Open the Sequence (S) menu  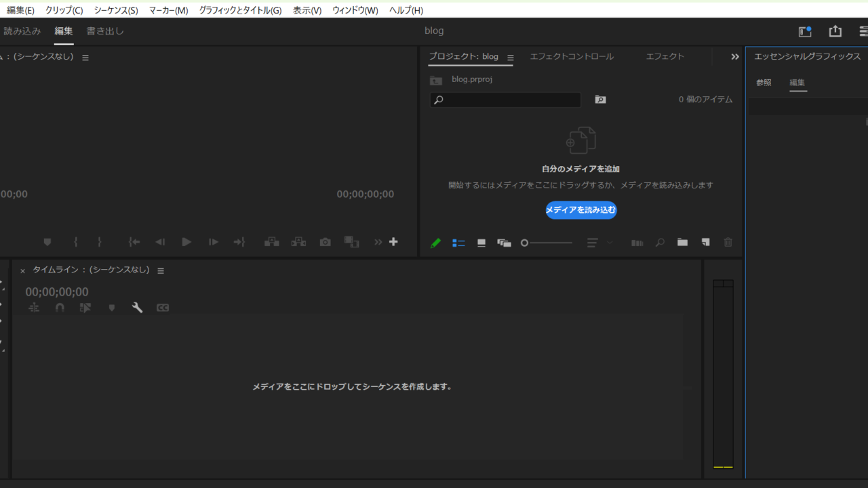pyautogui.click(x=116, y=10)
